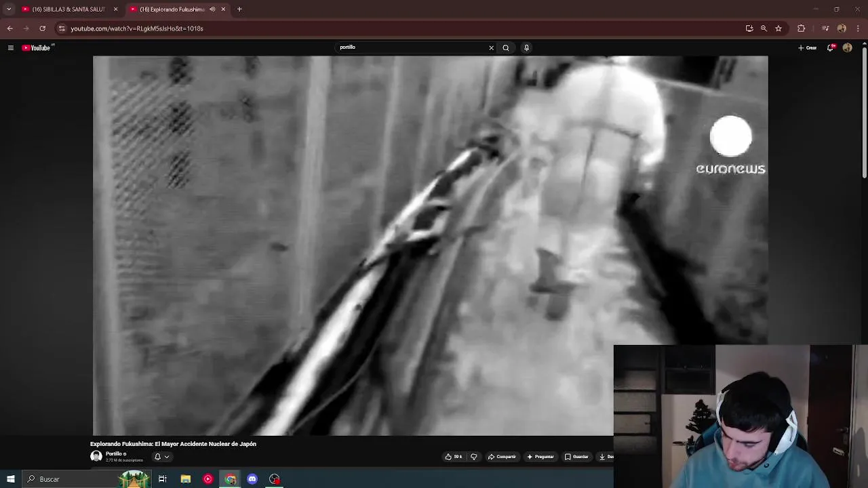Open File Explorer from the taskbar

185,479
